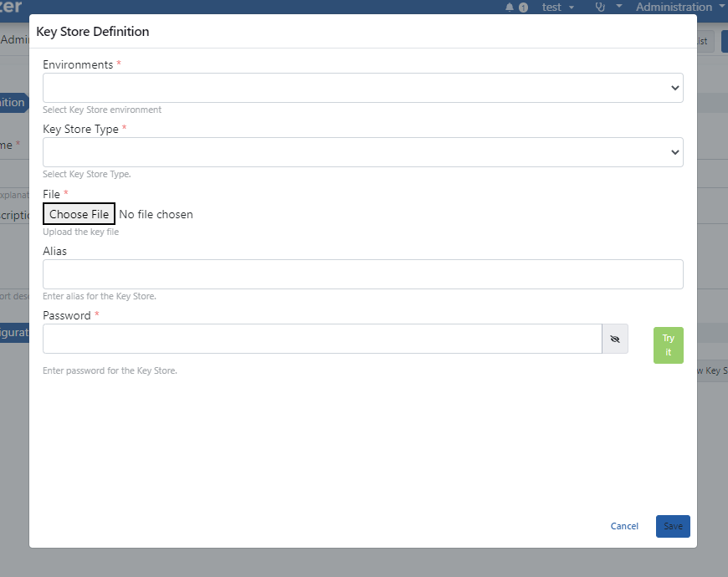Click the 'Select Key Store Type.' hint
The width and height of the screenshot is (728, 577).
[x=87, y=175]
